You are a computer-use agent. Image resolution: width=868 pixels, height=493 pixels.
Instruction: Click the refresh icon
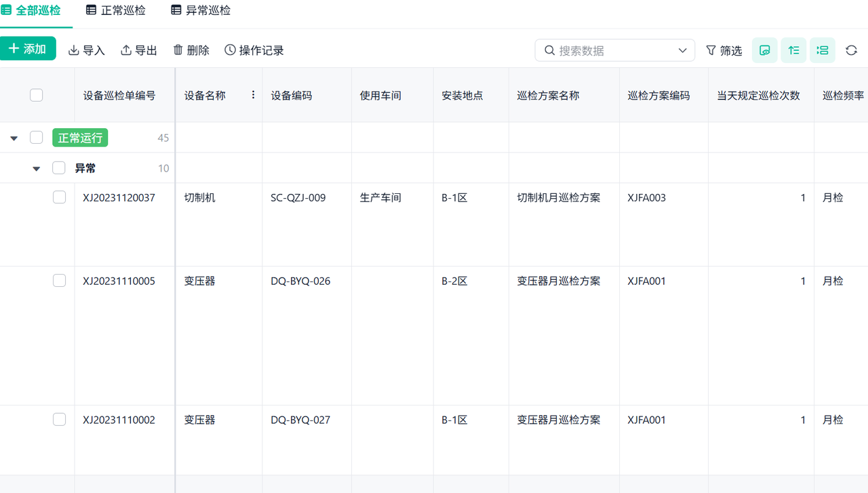click(852, 50)
